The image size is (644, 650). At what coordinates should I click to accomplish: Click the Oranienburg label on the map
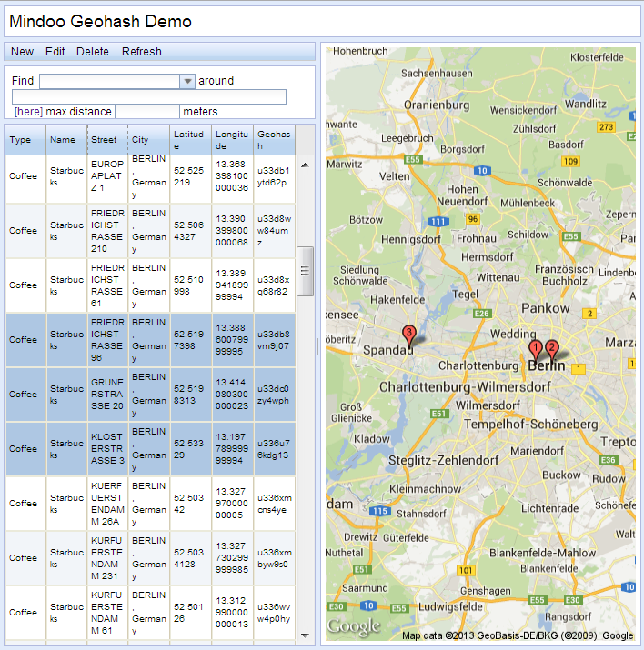[x=437, y=105]
